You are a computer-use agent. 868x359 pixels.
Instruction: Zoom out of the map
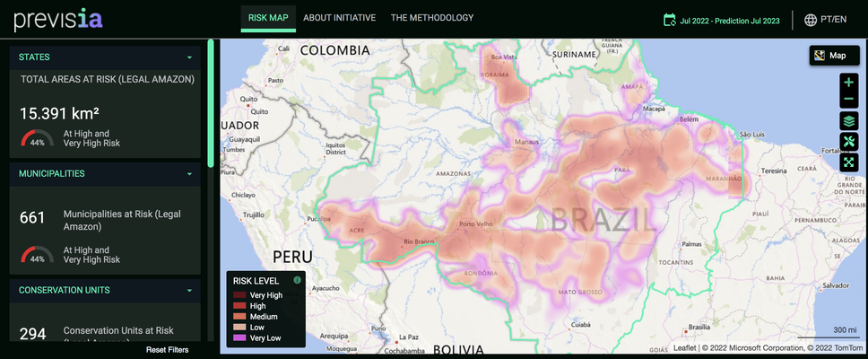point(848,100)
